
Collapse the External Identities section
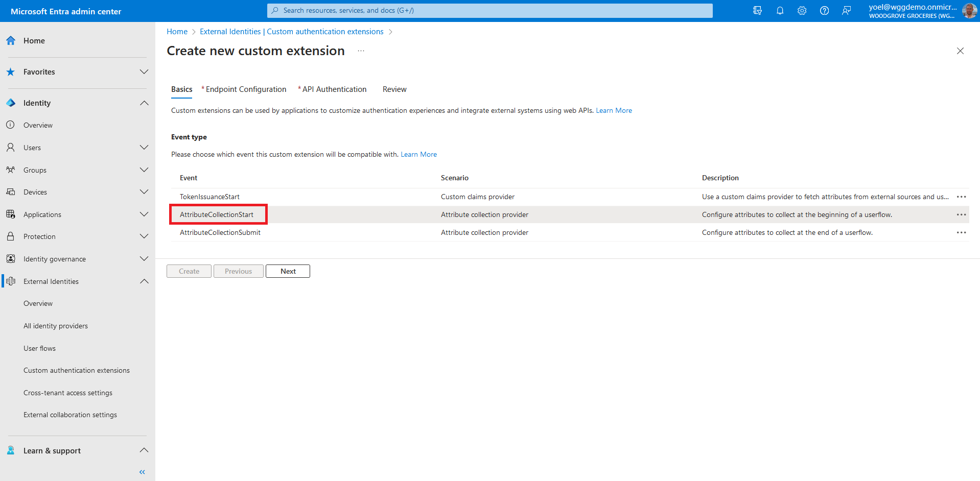144,281
